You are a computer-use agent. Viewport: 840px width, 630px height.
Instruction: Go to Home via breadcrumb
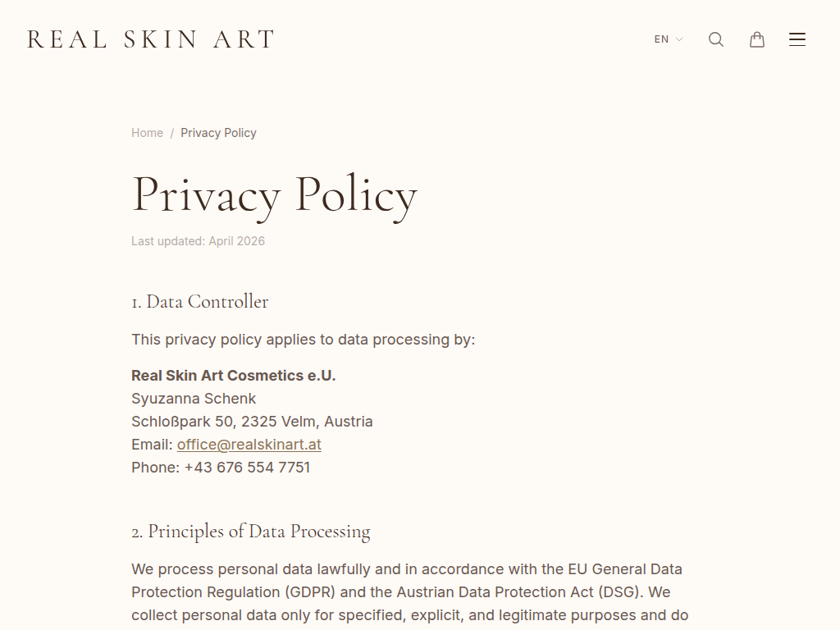tap(147, 133)
